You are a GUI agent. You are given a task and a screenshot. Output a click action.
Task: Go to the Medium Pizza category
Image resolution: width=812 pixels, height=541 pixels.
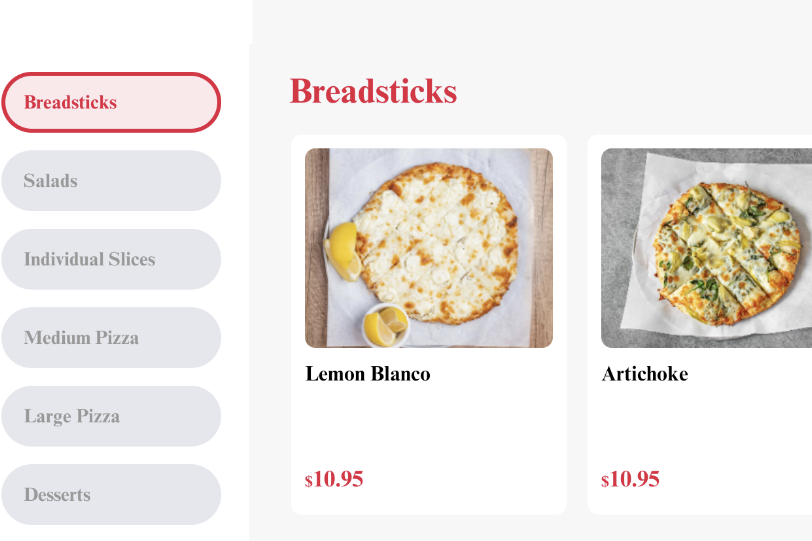click(110, 338)
